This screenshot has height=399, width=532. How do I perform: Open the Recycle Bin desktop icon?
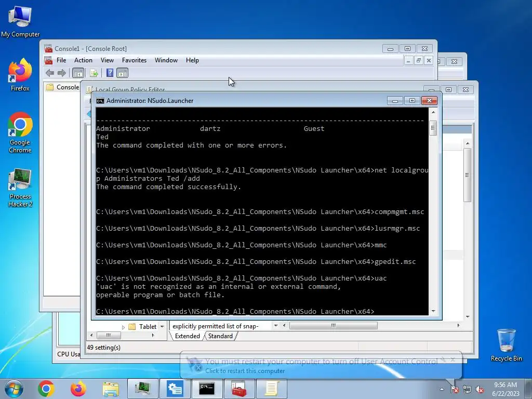(506, 345)
